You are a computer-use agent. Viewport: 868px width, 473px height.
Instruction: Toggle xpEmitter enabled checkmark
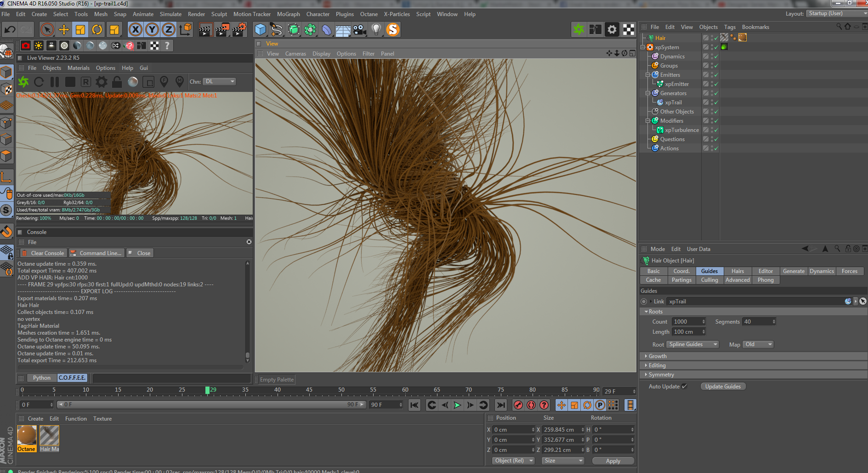point(716,84)
